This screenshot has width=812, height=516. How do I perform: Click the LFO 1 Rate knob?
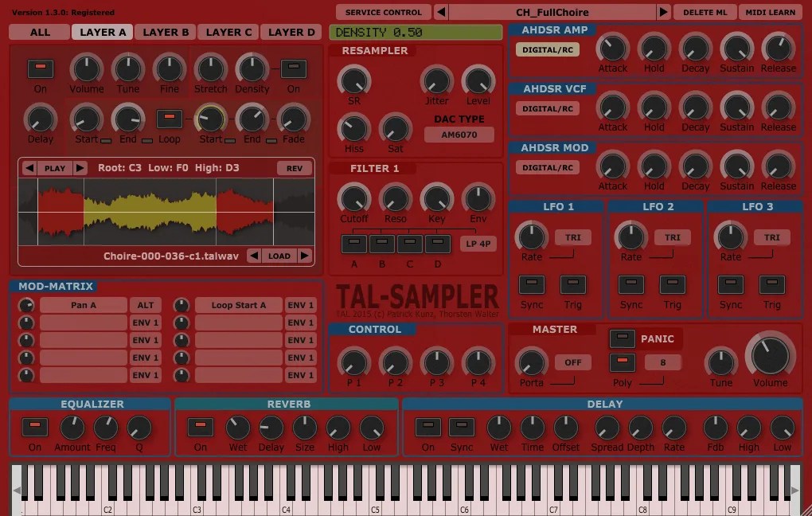[531, 236]
